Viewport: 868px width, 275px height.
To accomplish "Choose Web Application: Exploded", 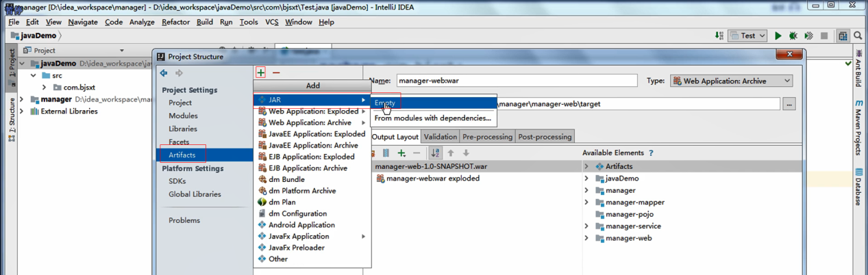I will click(x=312, y=112).
